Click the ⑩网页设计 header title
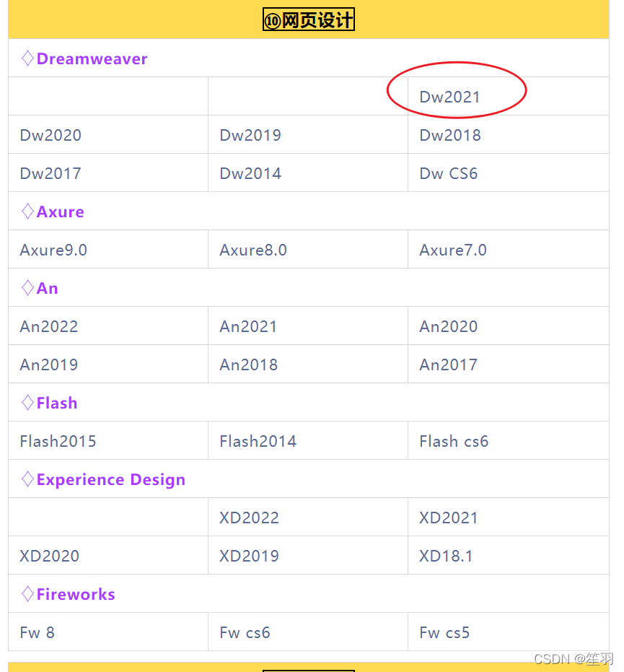Screen dimensions: 624x672 pos(308,19)
